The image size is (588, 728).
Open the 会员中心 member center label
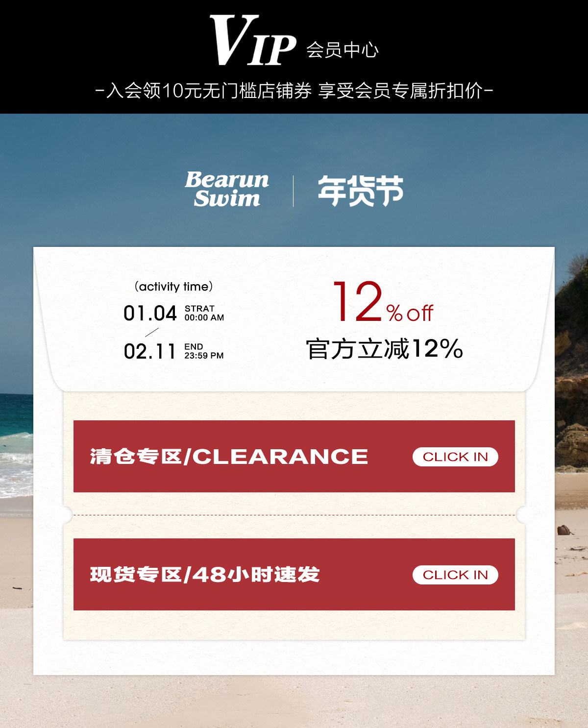click(343, 50)
